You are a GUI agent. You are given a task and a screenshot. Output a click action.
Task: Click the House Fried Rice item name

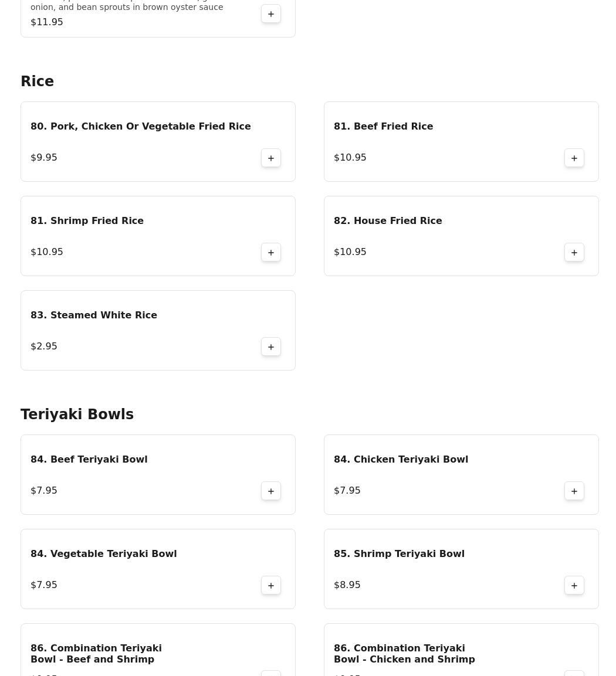tap(388, 221)
